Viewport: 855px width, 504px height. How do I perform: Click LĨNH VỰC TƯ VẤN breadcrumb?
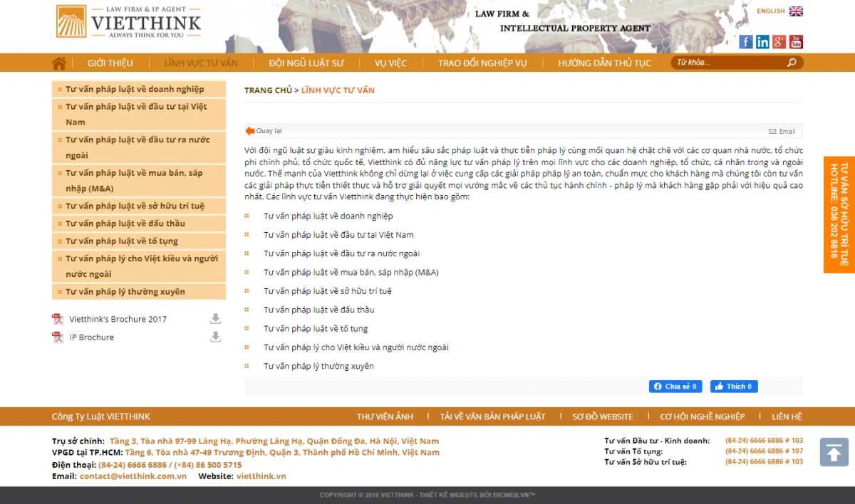click(338, 90)
